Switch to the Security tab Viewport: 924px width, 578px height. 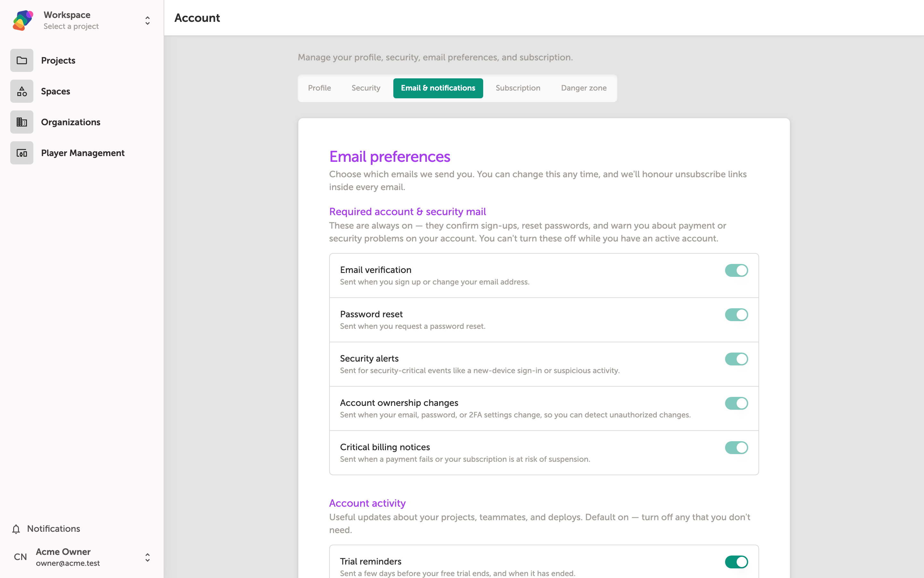click(366, 88)
